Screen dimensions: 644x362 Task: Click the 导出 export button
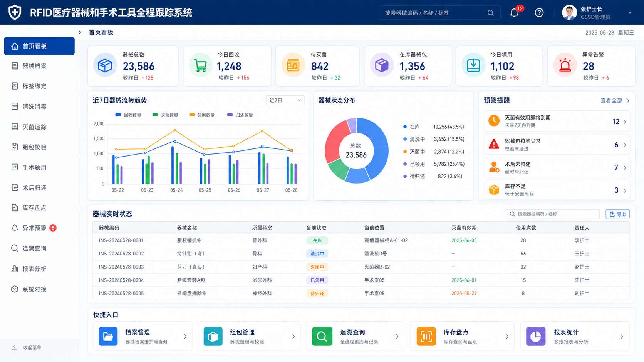click(617, 214)
